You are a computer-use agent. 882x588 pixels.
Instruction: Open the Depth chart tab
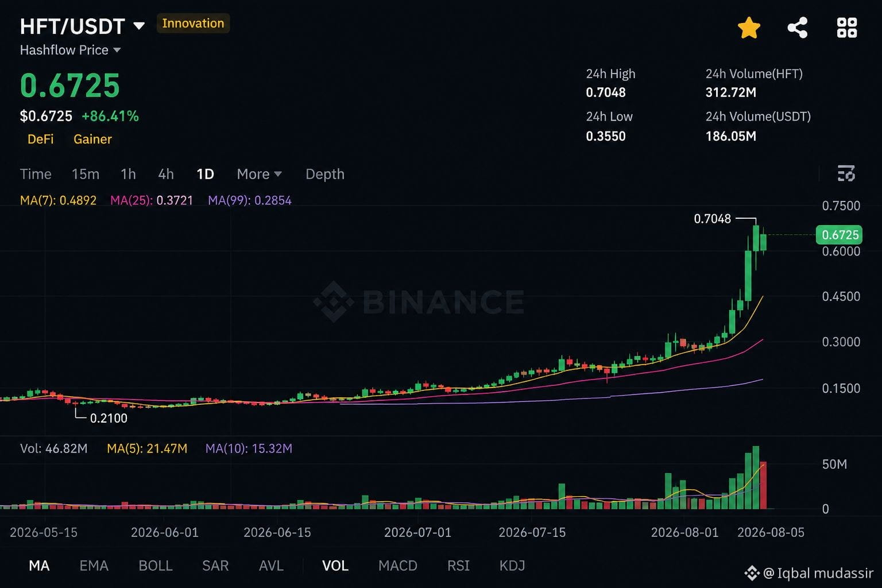coord(325,174)
